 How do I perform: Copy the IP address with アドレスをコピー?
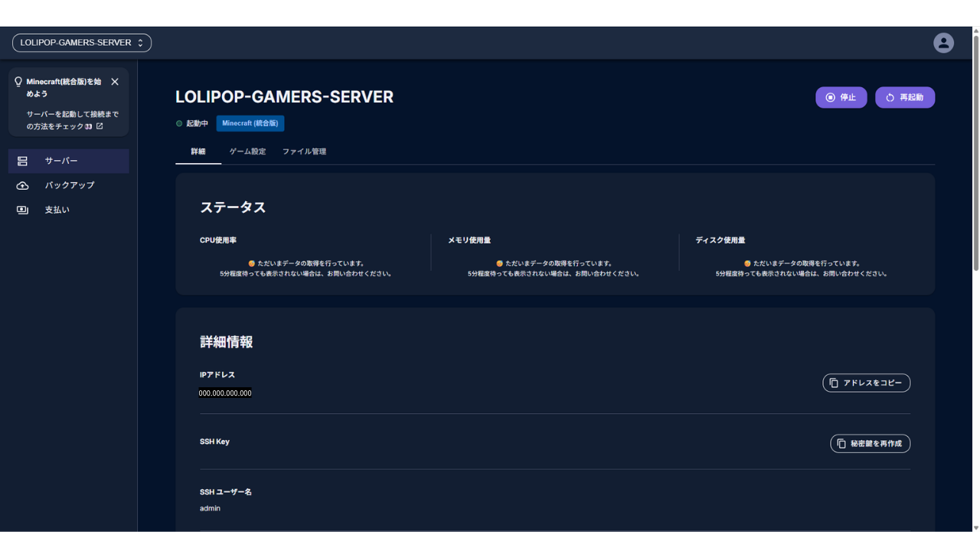point(867,383)
